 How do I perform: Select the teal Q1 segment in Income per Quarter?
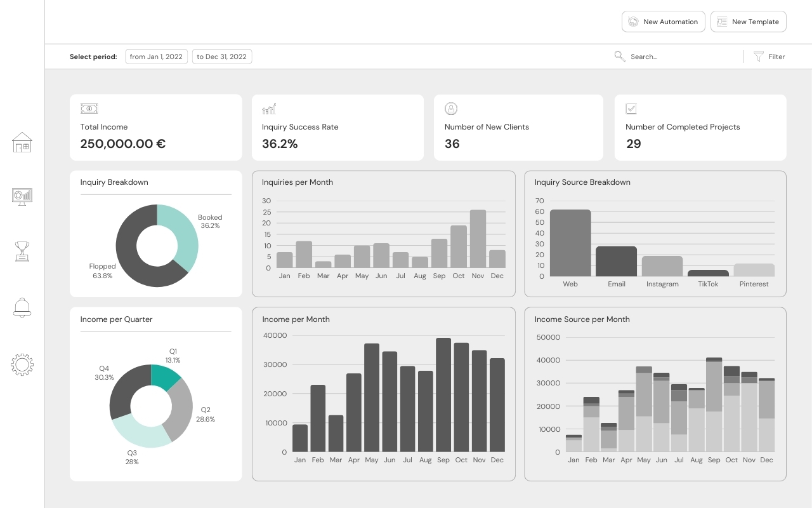tap(164, 375)
